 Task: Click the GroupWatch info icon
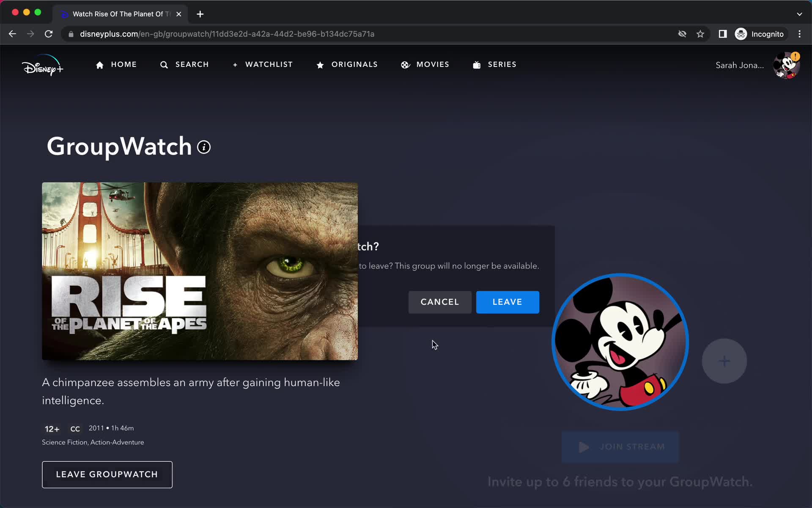click(x=204, y=147)
